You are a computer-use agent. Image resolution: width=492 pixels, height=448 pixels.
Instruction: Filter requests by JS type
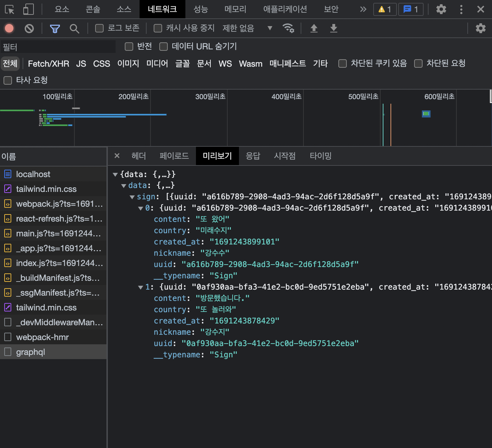(x=81, y=63)
